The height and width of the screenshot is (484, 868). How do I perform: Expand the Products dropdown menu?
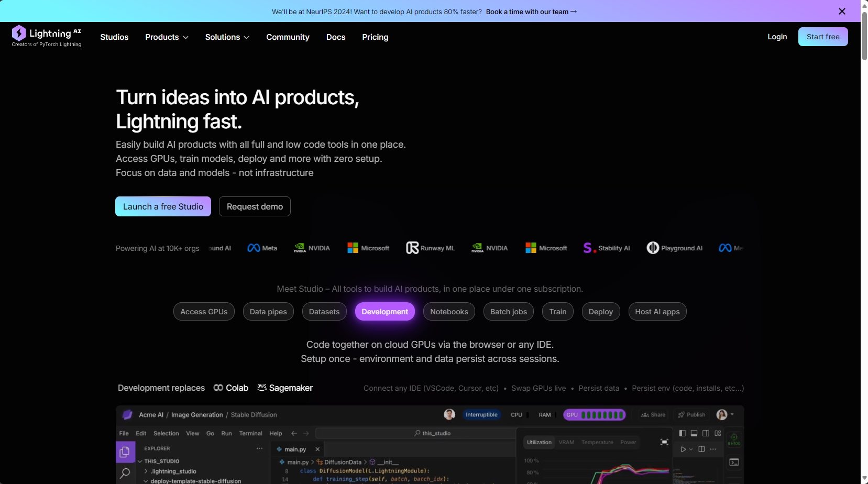167,37
